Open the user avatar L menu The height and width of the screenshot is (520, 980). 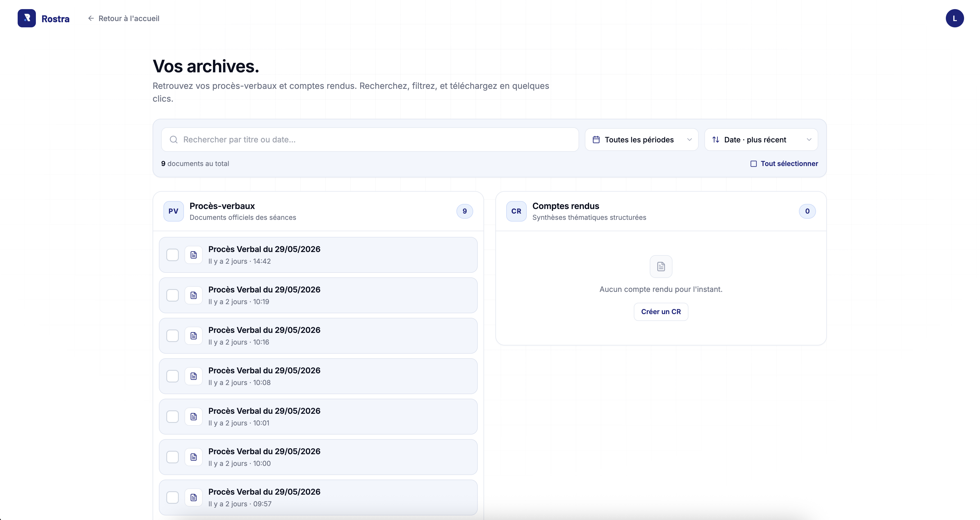[x=954, y=18]
